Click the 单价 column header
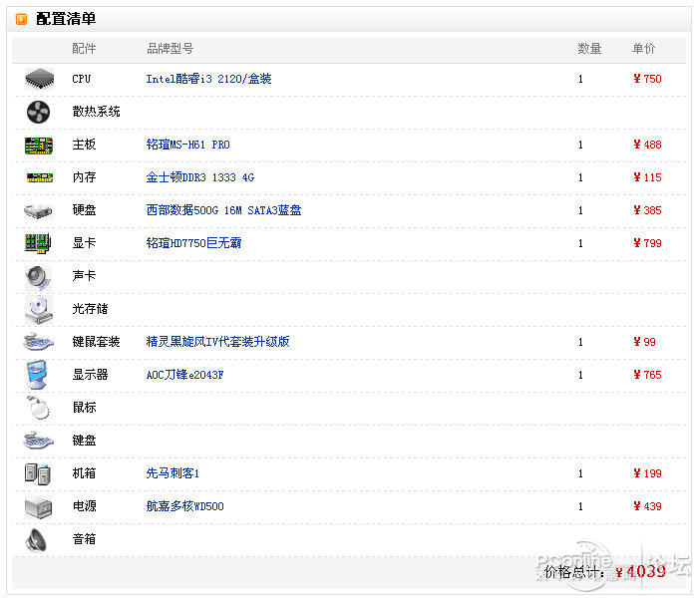This screenshot has width=700, height=601. (643, 49)
